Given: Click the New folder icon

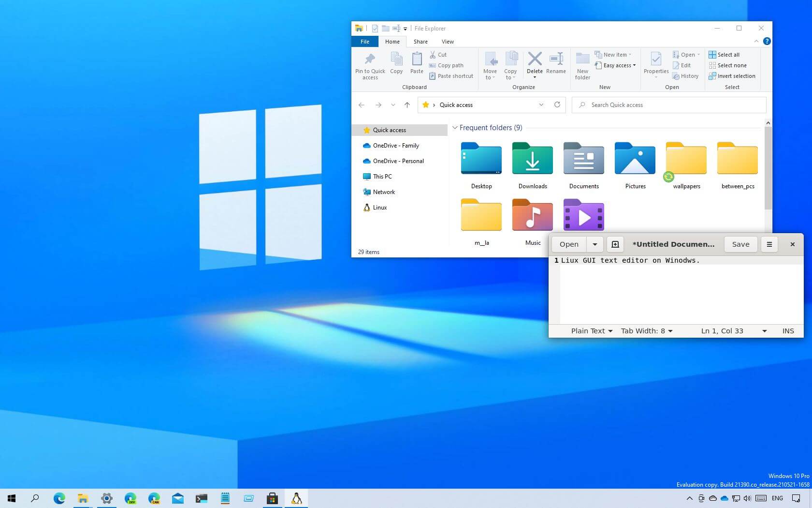Looking at the screenshot, I should pyautogui.click(x=582, y=64).
